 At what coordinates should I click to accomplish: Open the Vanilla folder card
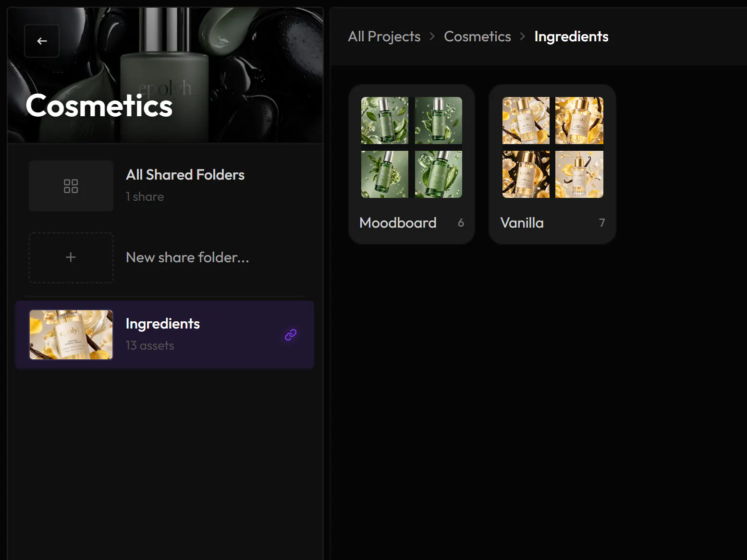coord(552,164)
